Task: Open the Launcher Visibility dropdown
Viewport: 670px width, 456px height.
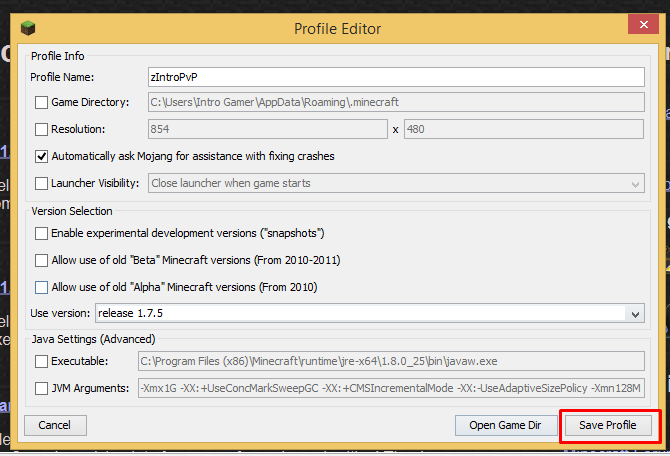Action: point(396,183)
